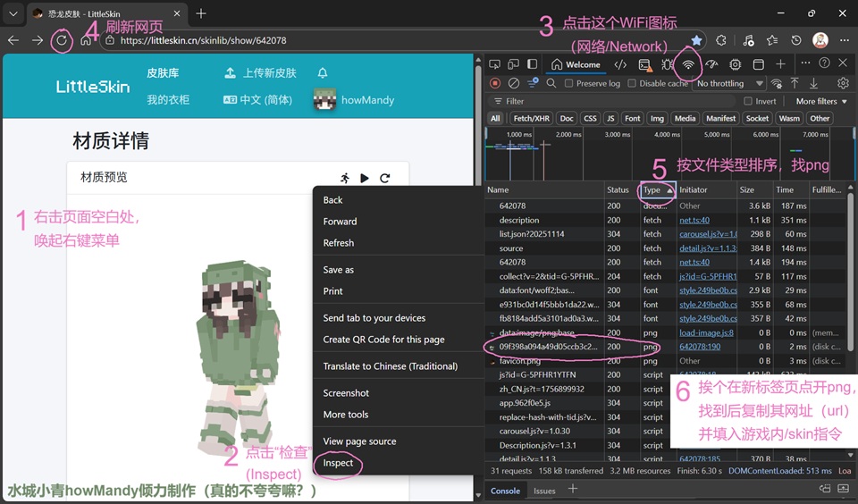The width and height of the screenshot is (858, 504).
Task: Open the 中文 (简体) language selector
Action: pyautogui.click(x=258, y=100)
